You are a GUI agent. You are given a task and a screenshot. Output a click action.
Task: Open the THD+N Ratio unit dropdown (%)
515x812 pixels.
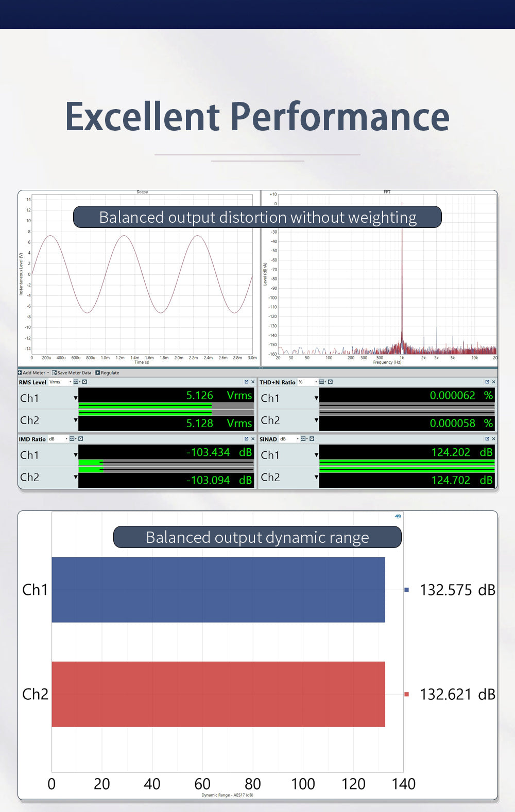[x=307, y=382]
